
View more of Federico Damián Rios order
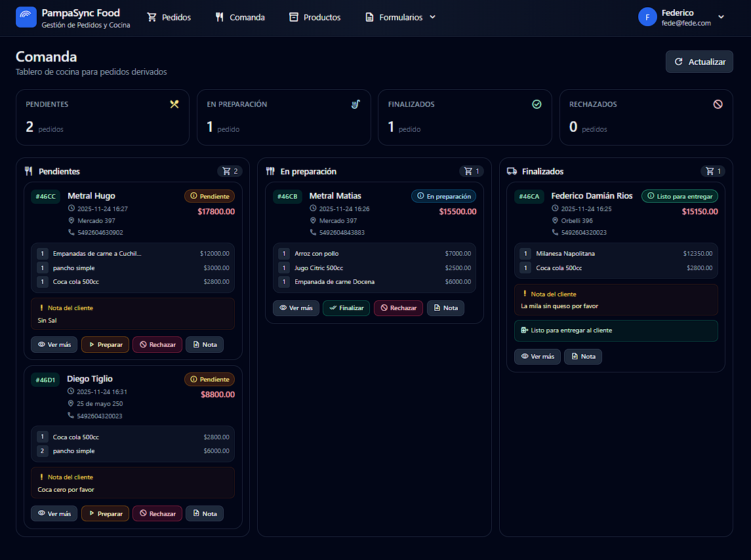point(537,357)
